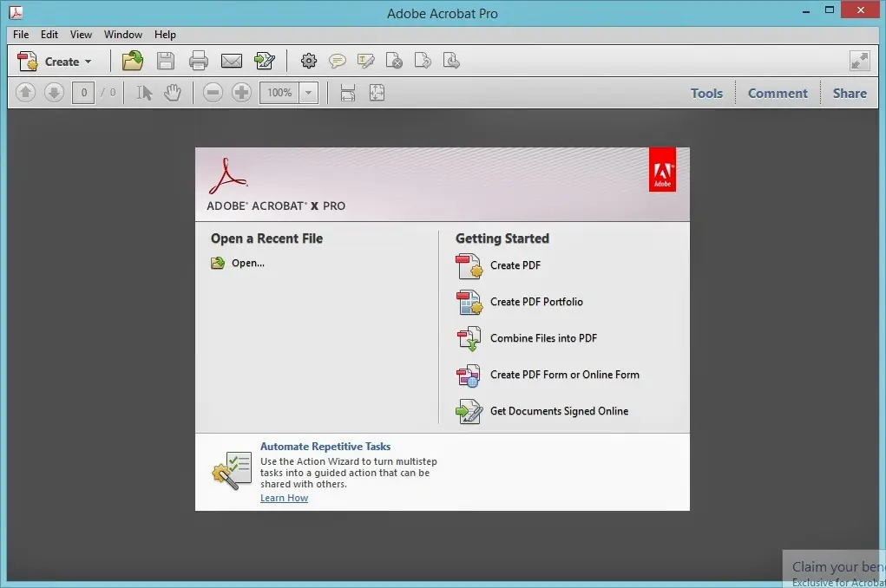Open the File menu
This screenshot has width=886, height=588.
pyautogui.click(x=21, y=35)
